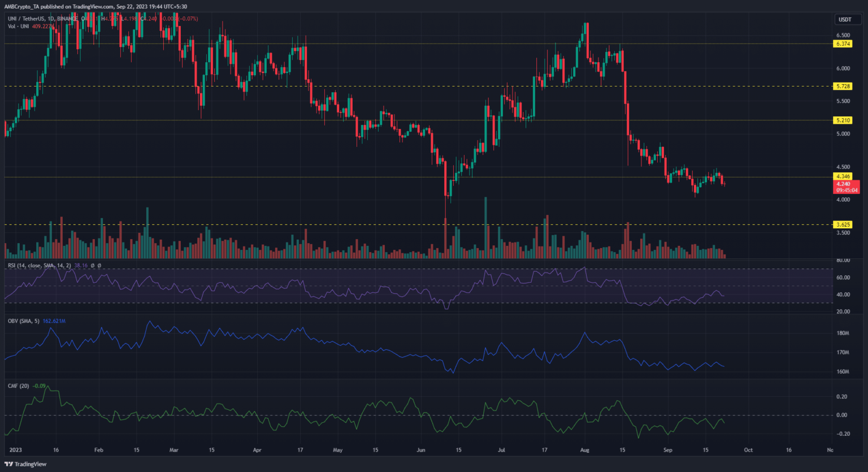The image size is (868, 472).
Task: Click the Sep label on the time axis
Action: (x=668, y=451)
